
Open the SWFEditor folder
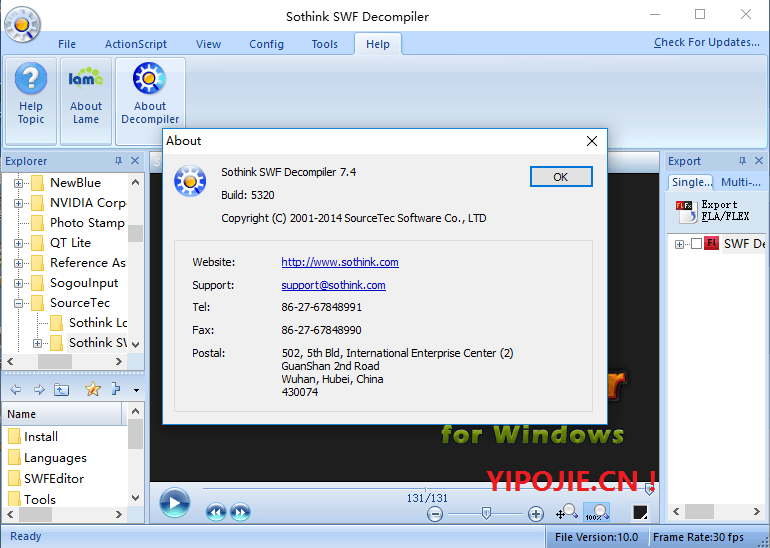coord(54,479)
